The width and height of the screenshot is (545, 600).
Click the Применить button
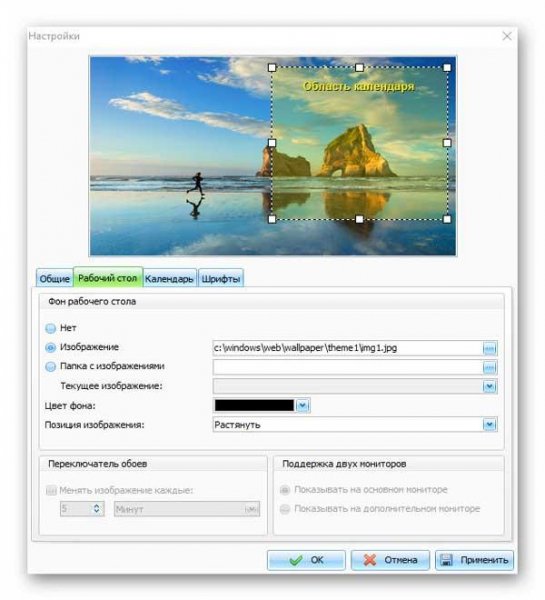click(x=474, y=560)
